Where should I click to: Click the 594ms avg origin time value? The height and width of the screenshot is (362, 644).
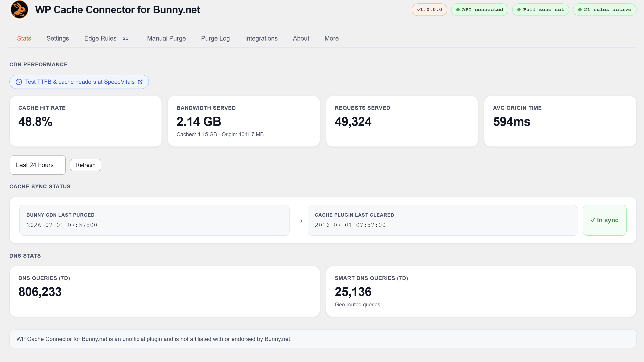[512, 122]
